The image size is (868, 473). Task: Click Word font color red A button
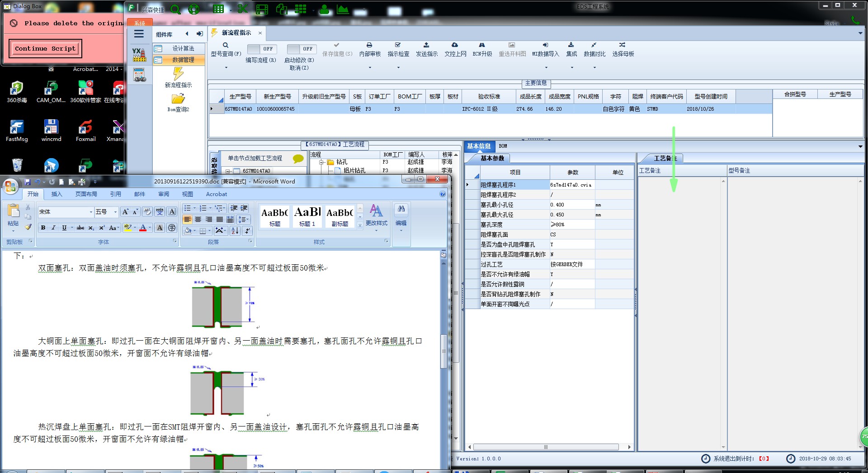point(143,228)
